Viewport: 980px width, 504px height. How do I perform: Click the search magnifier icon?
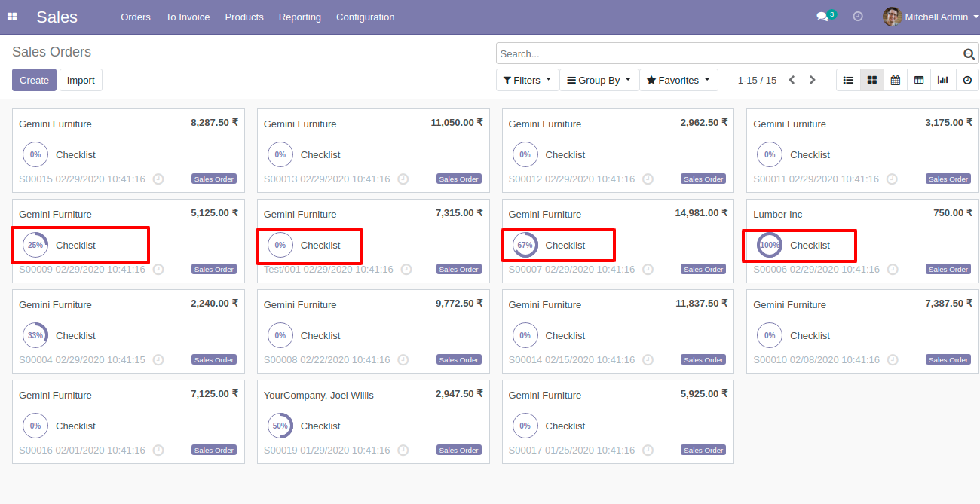pyautogui.click(x=969, y=54)
